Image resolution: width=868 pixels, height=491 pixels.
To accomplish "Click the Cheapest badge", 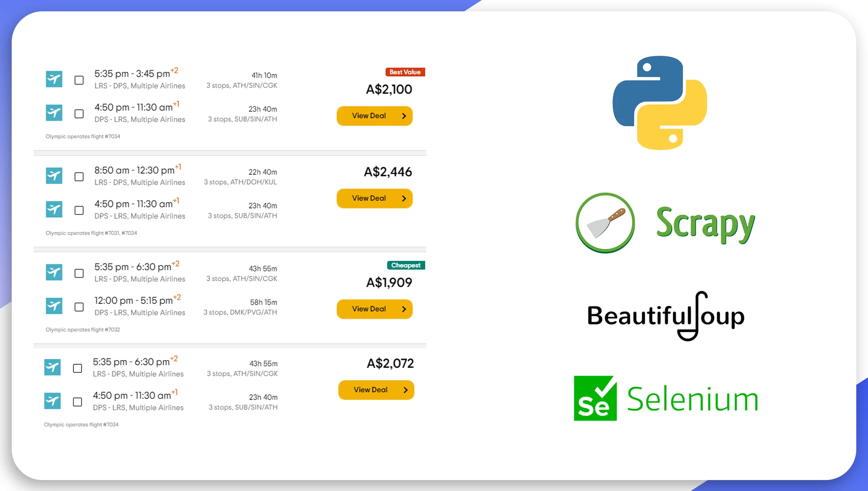I will [406, 265].
